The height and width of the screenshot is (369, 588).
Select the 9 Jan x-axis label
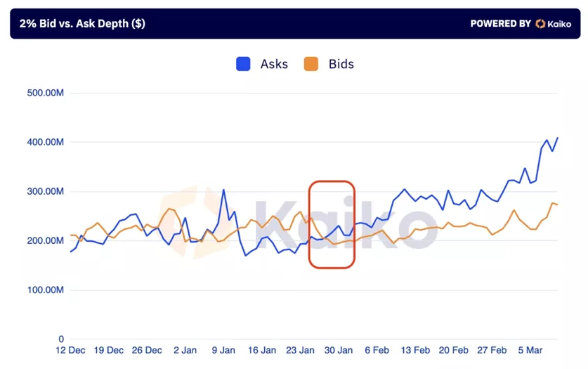click(x=223, y=350)
